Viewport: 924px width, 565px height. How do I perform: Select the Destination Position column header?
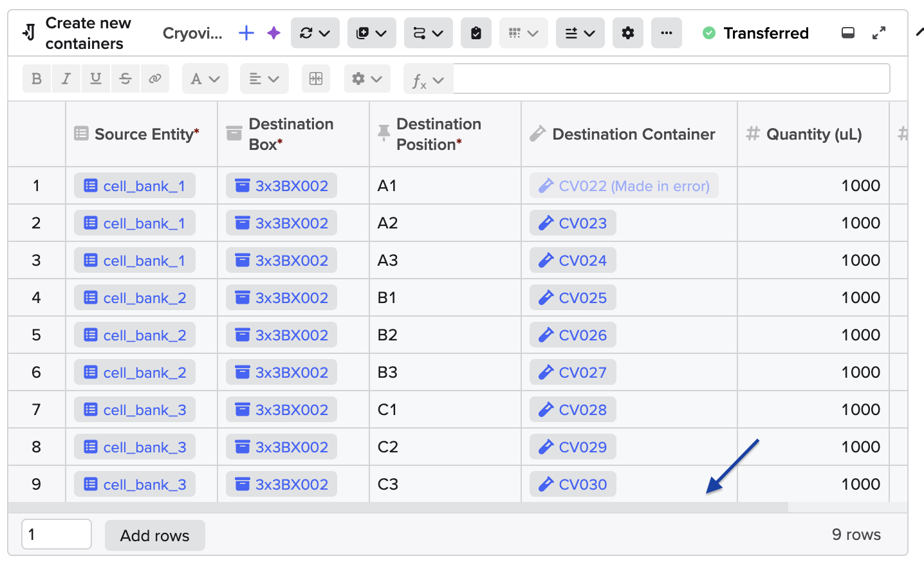tap(445, 134)
